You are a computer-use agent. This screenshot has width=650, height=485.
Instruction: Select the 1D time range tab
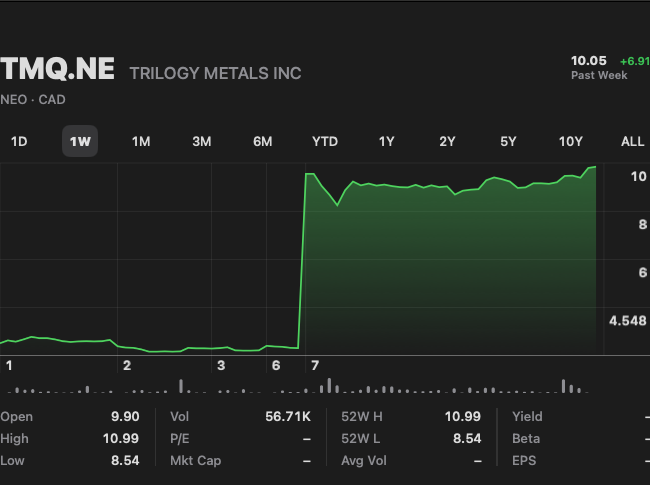pyautogui.click(x=19, y=141)
